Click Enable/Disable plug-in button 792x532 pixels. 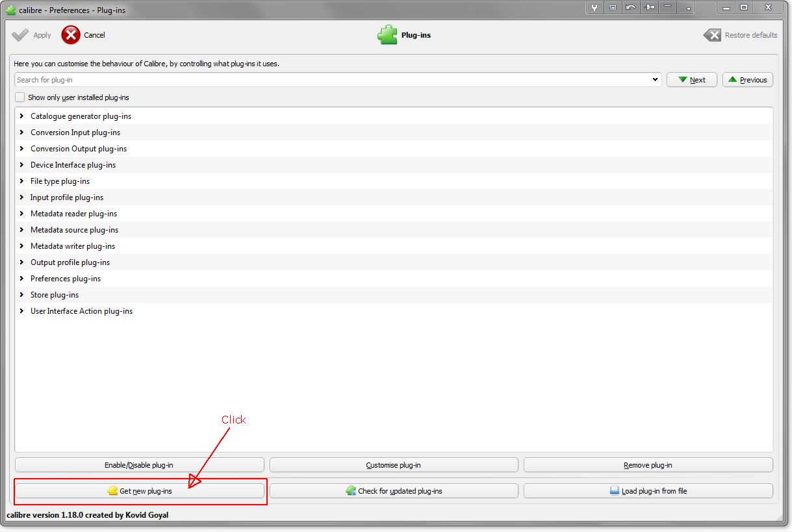[140, 465]
